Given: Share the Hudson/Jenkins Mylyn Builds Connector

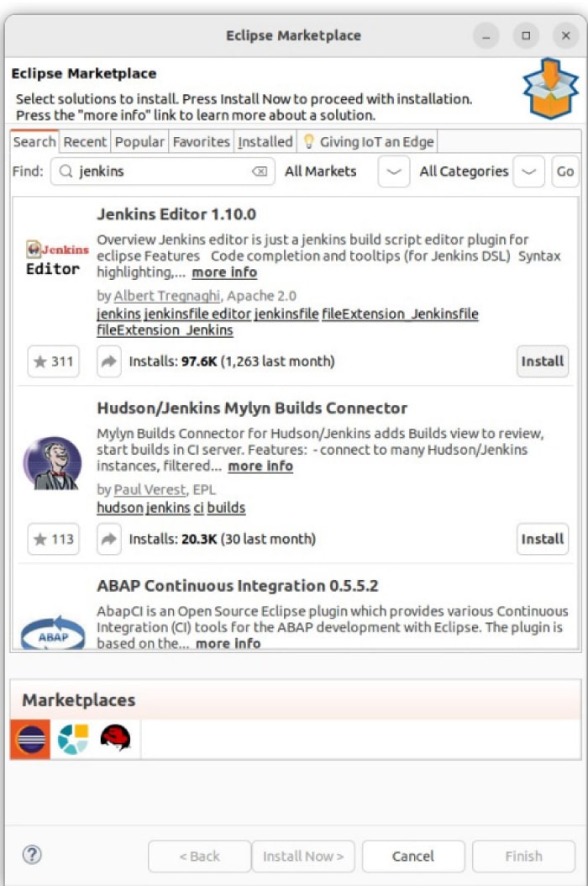Looking at the screenshot, I should pos(108,539).
